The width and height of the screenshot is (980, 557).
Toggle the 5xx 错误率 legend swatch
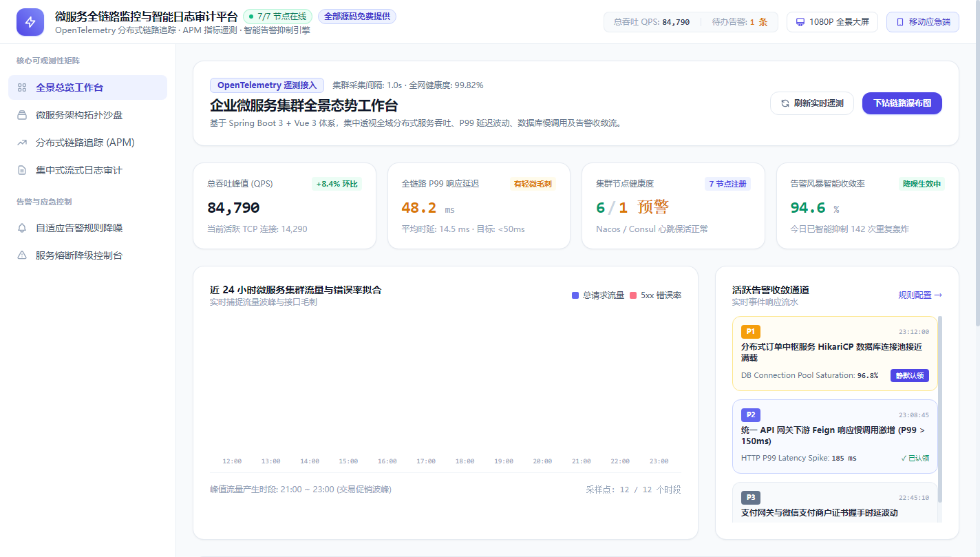[633, 295]
